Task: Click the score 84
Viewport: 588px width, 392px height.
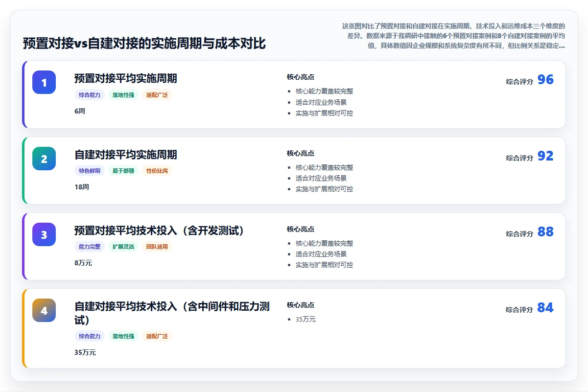Action: click(545, 308)
